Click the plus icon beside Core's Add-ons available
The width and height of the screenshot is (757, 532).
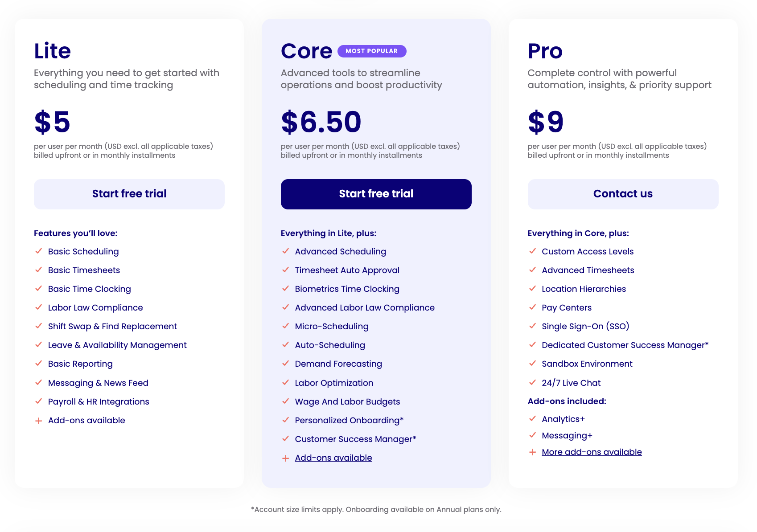pos(285,458)
